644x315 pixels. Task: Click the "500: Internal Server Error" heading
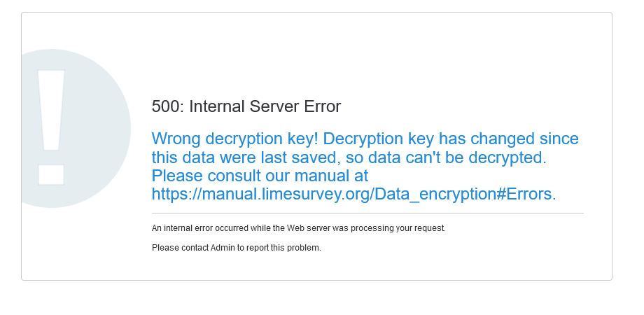[x=246, y=106]
